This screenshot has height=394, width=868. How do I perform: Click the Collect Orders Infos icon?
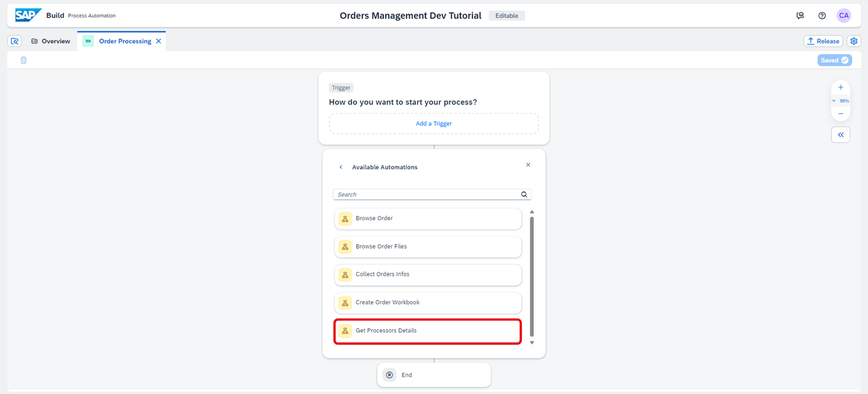pos(345,275)
